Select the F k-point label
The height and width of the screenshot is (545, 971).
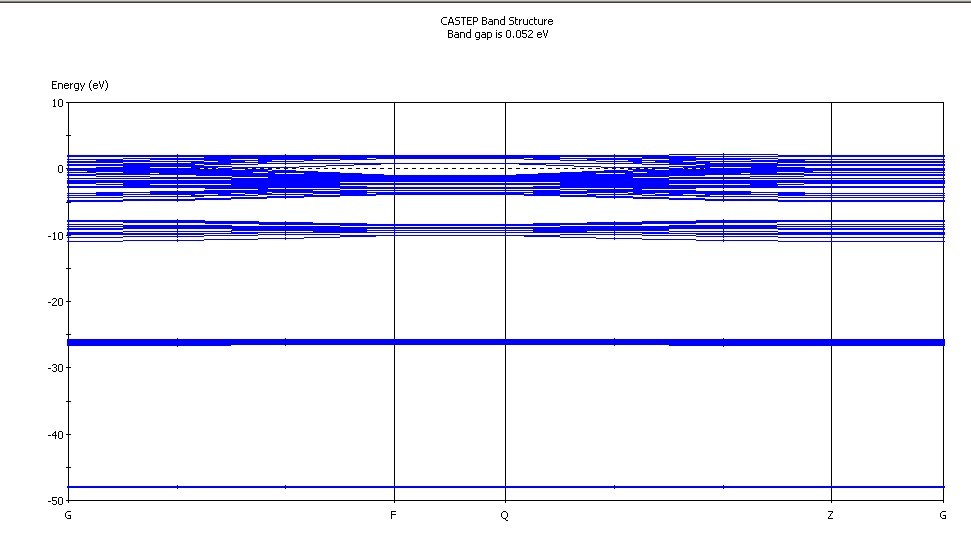[393, 515]
